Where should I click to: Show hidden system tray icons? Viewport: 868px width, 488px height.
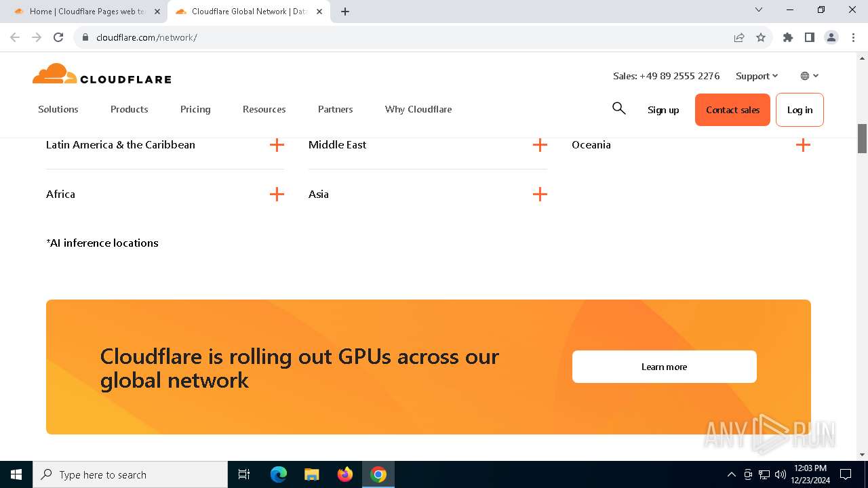pos(731,474)
